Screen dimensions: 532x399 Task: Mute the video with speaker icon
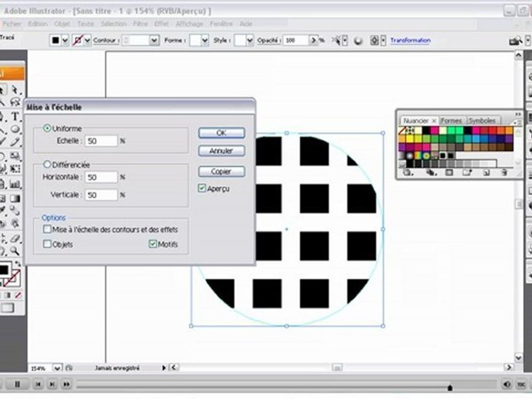507,384
